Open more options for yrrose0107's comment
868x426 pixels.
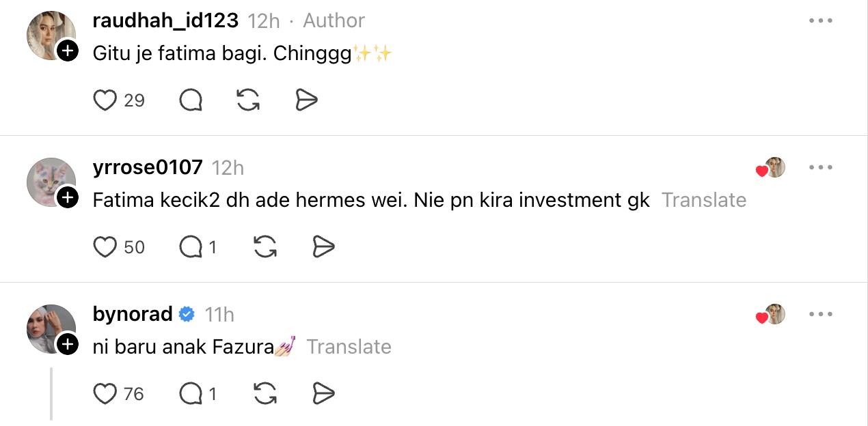820,168
